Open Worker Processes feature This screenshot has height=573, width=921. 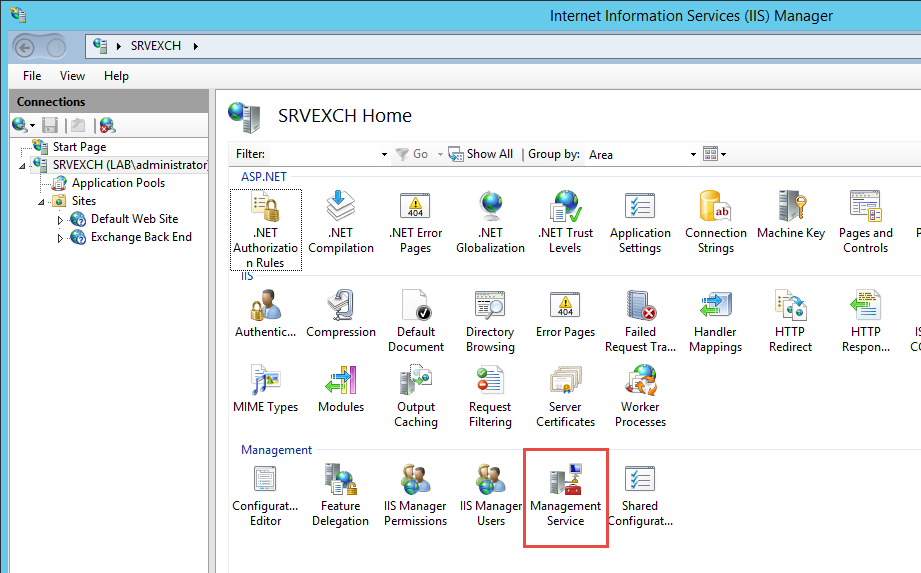[x=640, y=396]
